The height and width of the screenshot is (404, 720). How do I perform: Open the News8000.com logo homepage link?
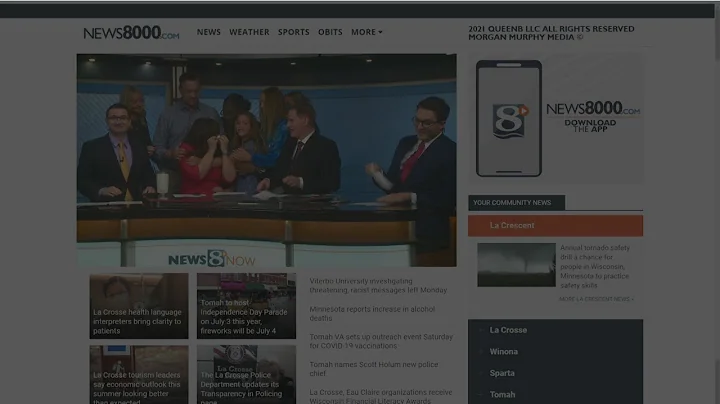click(131, 33)
